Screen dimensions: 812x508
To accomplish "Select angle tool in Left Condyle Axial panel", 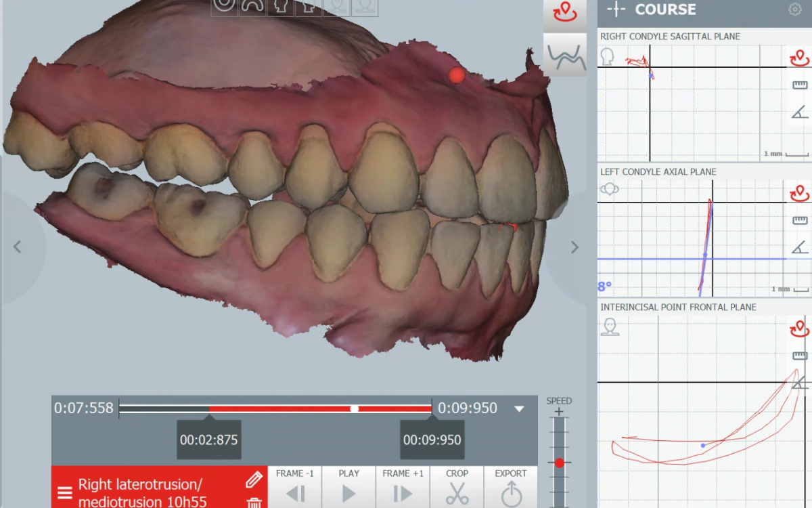I will (800, 247).
